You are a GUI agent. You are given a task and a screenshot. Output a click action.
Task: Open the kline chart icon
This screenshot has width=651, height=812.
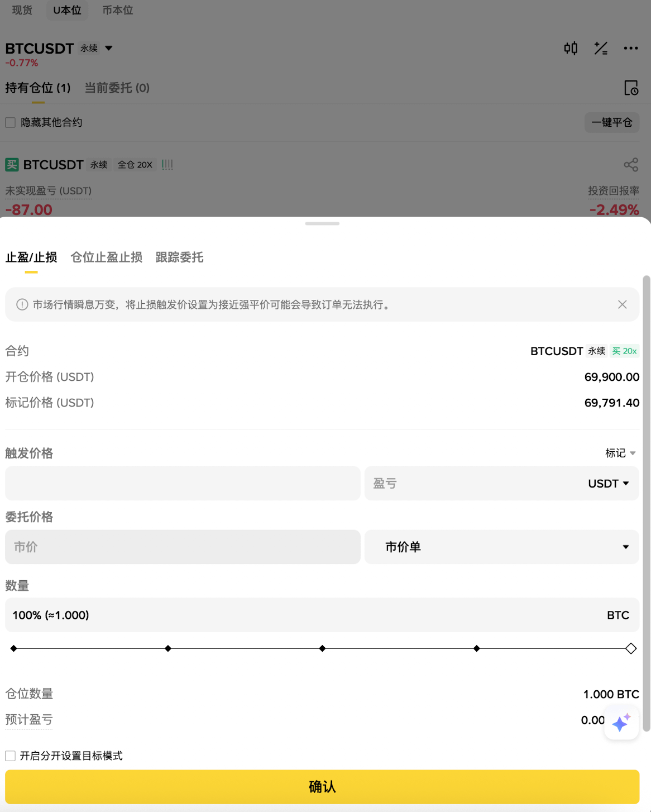pos(571,48)
